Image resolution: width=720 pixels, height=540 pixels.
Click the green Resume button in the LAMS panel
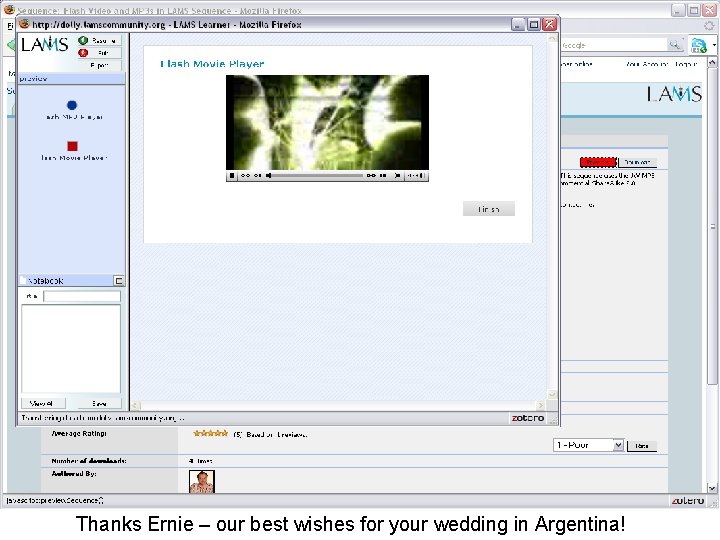(x=99, y=40)
